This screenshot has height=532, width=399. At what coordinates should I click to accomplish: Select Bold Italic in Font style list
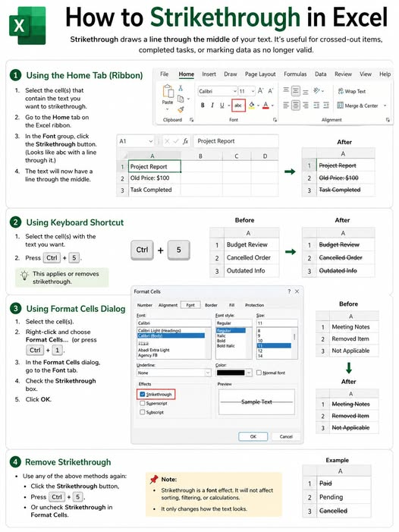226,346
